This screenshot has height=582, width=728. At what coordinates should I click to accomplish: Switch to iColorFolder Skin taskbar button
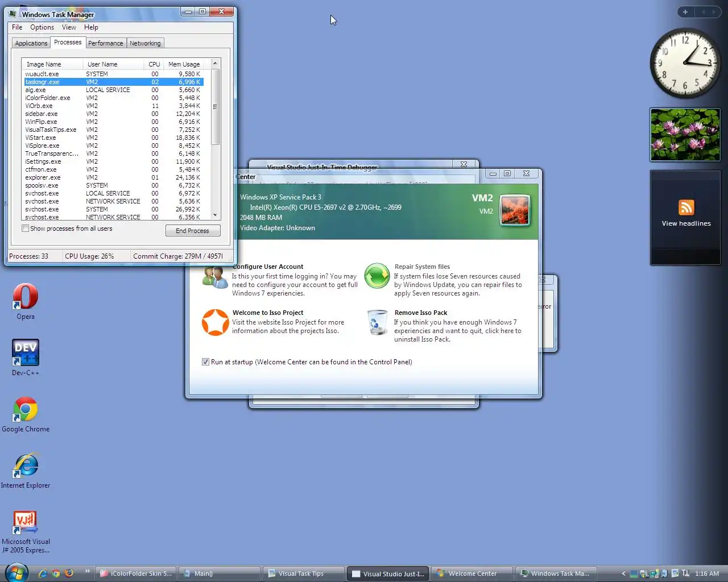tap(135, 573)
